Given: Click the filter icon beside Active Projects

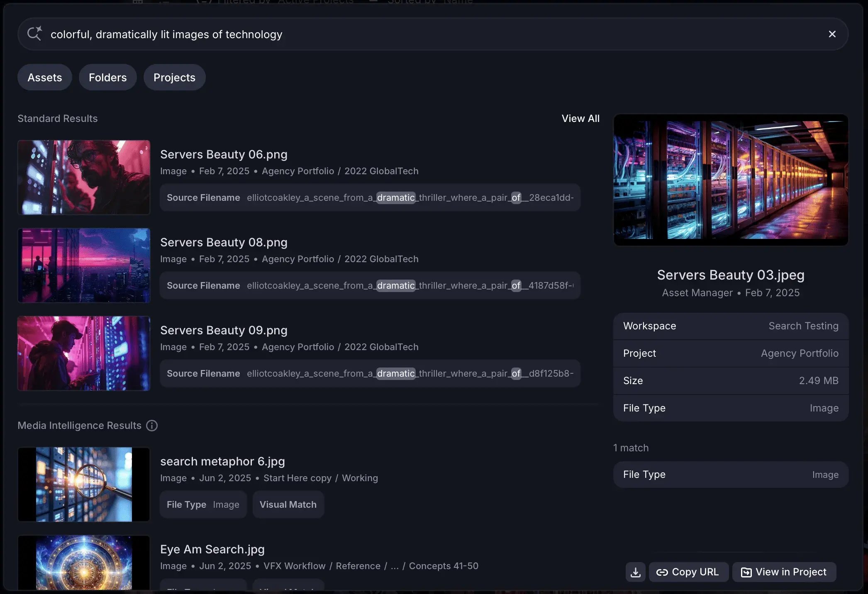Looking at the screenshot, I should pyautogui.click(x=203, y=2).
